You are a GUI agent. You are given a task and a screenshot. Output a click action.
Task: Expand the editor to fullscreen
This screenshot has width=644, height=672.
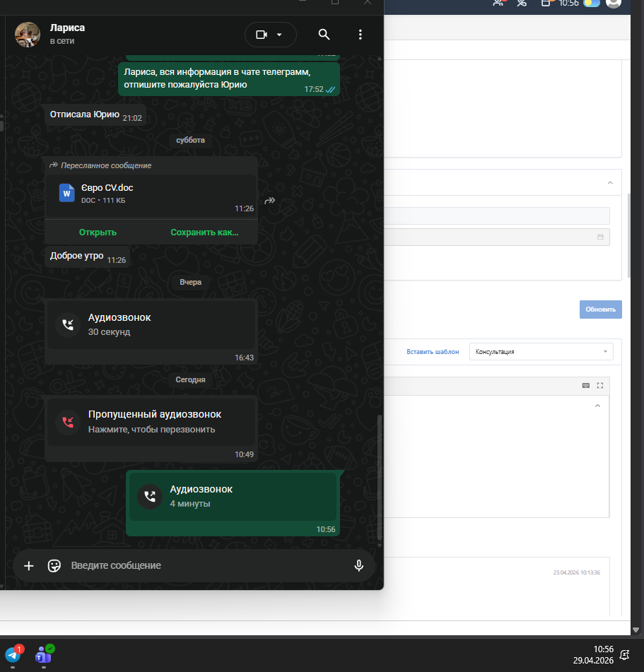600,386
